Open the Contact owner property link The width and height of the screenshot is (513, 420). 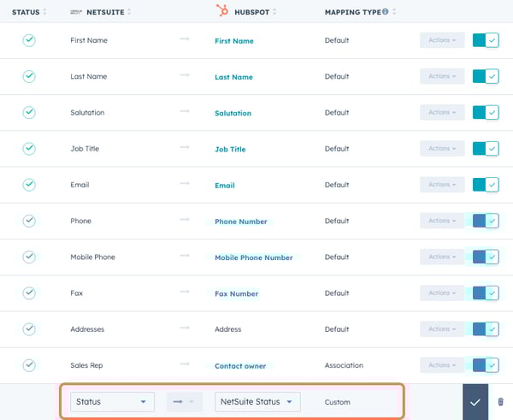click(240, 366)
